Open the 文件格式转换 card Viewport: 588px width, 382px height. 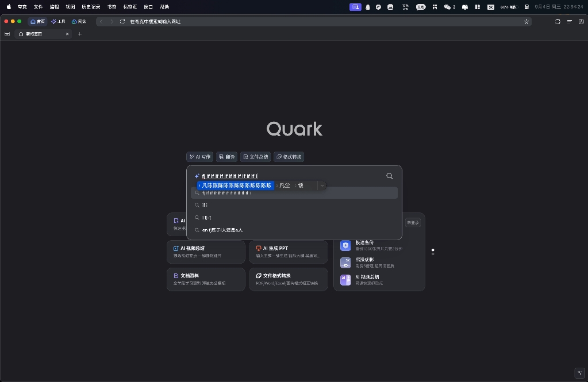tap(289, 279)
